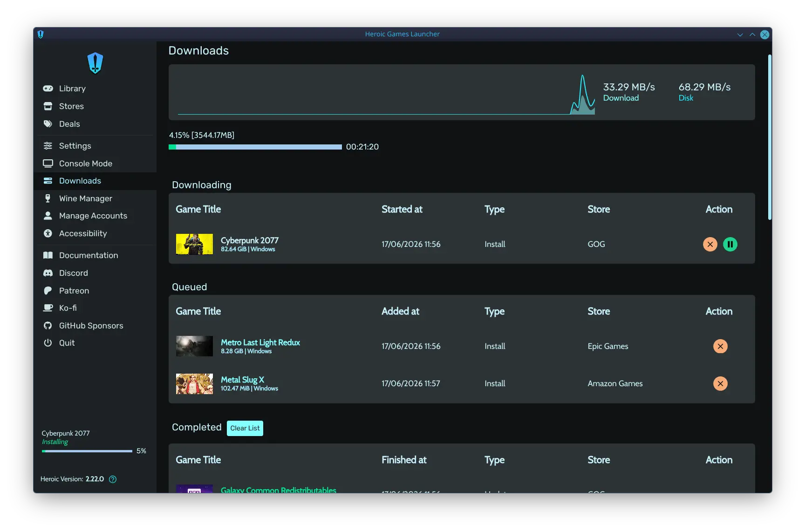Click the download speed graph
Screen dimensions: 805x532
pos(386,95)
